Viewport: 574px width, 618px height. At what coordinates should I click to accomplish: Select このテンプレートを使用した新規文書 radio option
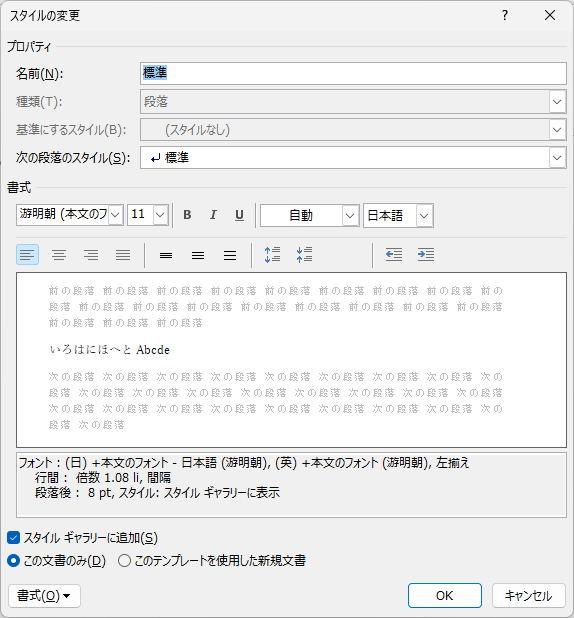tap(124, 560)
